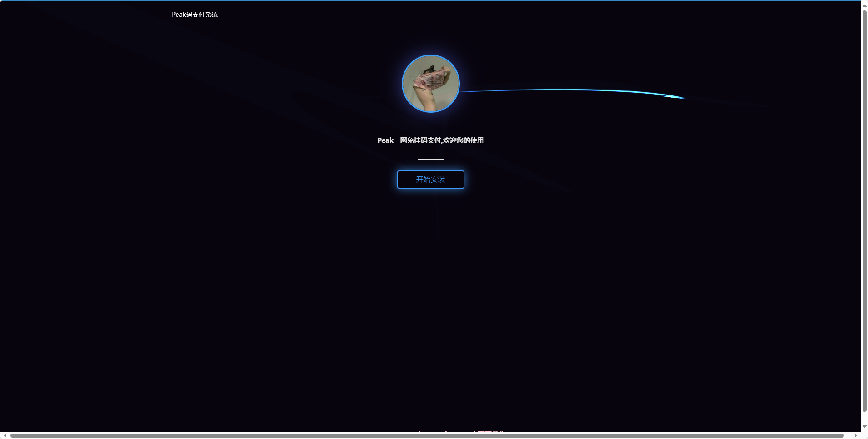
Task: Click the horizontal scrollbar thumb
Action: point(427,435)
